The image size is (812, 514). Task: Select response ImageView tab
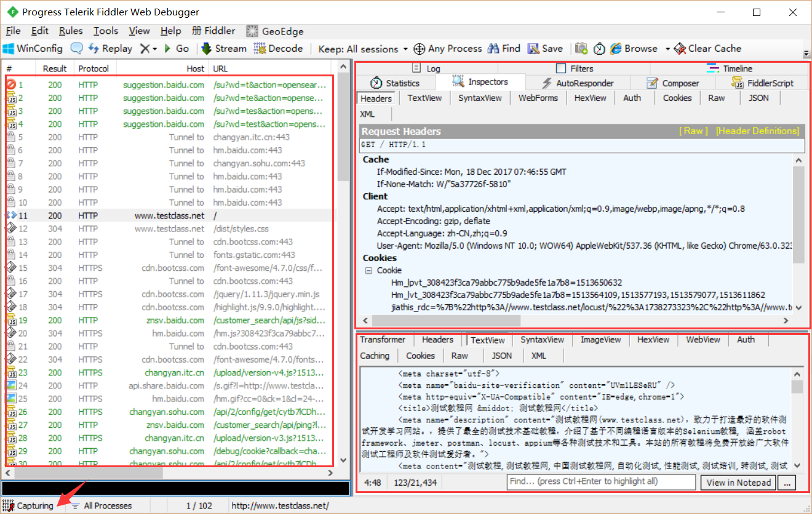pyautogui.click(x=601, y=340)
